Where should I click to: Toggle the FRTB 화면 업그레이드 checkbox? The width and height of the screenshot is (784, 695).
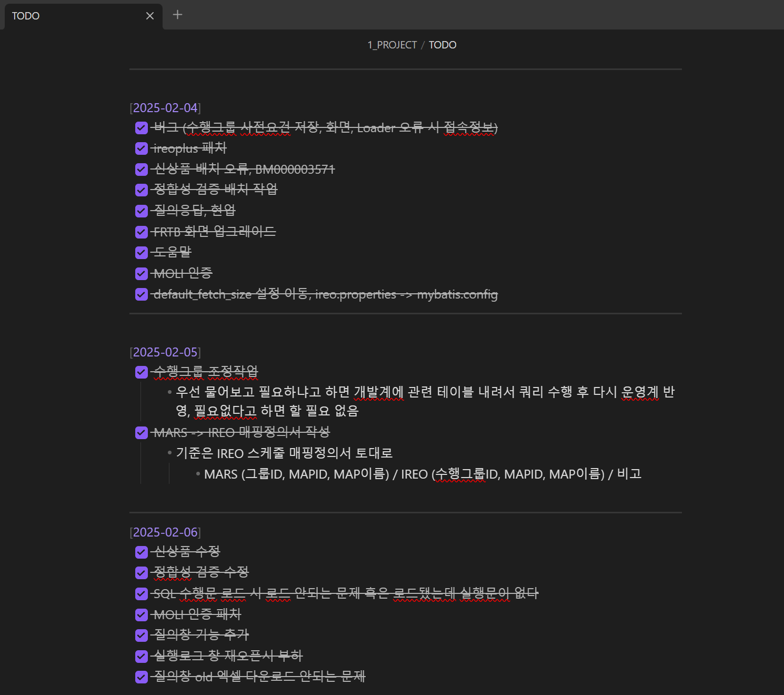(x=141, y=232)
